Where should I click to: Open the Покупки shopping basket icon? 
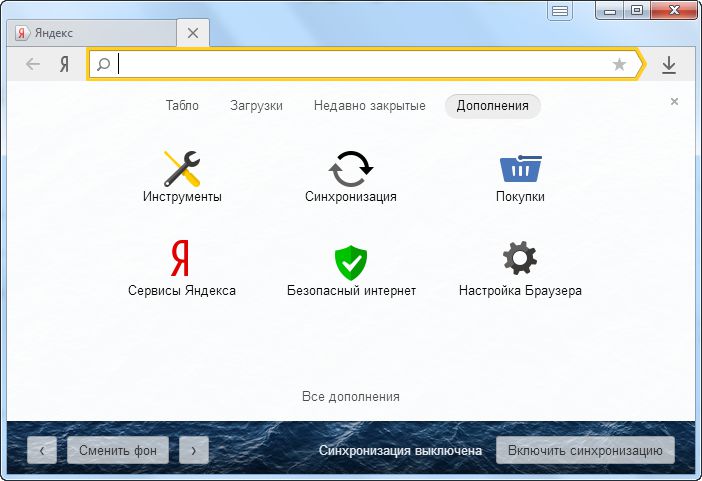click(520, 168)
